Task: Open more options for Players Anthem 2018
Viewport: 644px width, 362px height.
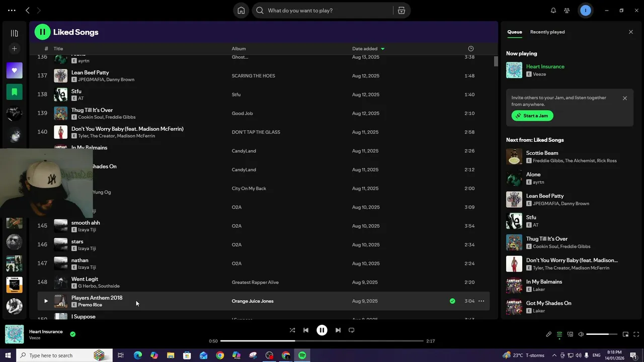Action: coord(481,301)
